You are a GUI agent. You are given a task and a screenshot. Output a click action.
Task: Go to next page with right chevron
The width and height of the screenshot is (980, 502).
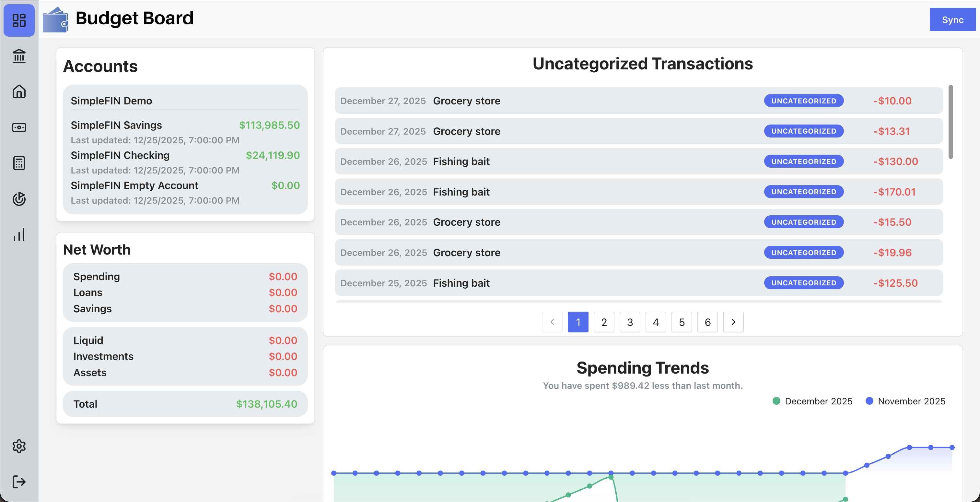[733, 322]
